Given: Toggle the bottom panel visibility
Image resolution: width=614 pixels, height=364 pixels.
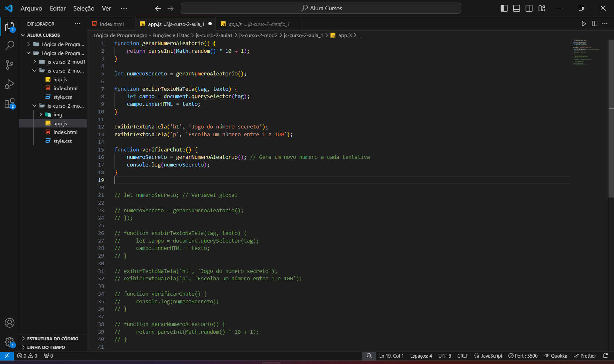Looking at the screenshot, I should 516,8.
